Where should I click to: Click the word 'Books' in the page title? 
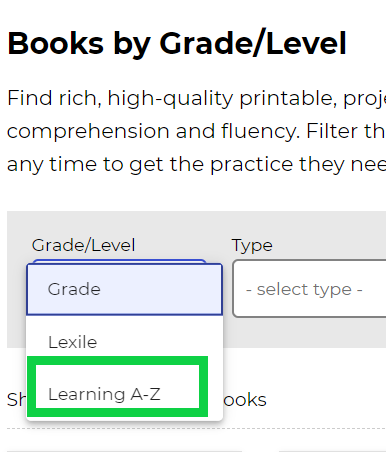(x=56, y=43)
